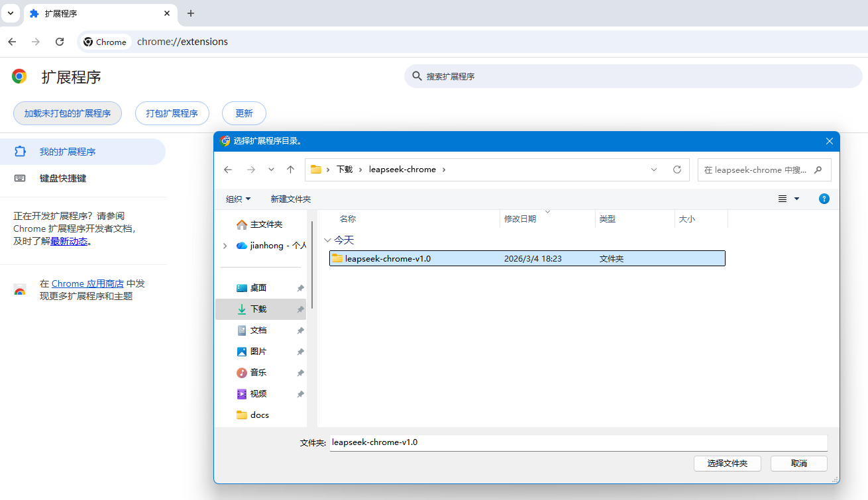Click the keyboard shortcuts sidebar icon
The height and width of the screenshot is (500, 868).
pyautogui.click(x=20, y=178)
